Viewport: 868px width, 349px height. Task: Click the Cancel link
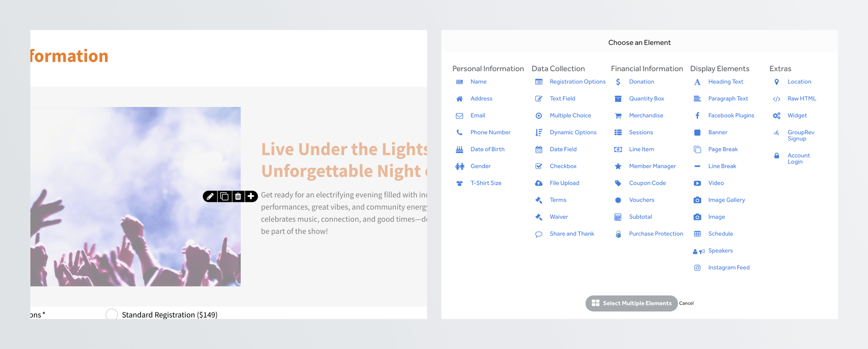click(x=686, y=303)
